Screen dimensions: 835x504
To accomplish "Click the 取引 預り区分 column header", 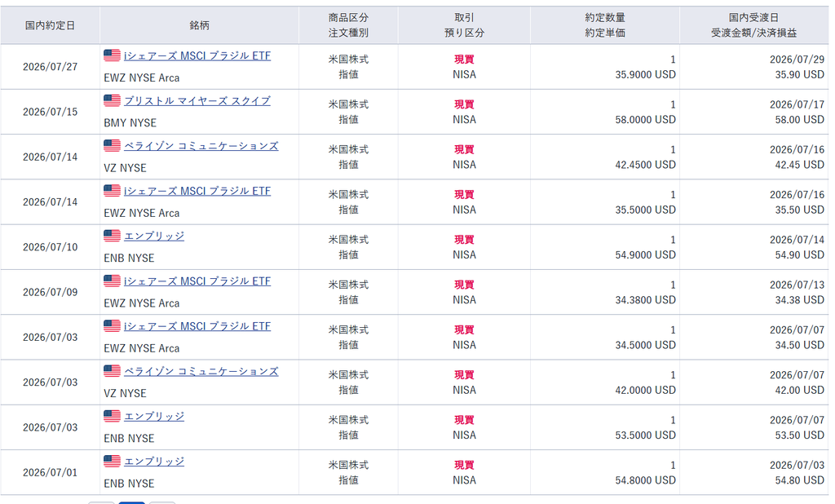I will pyautogui.click(x=464, y=25).
